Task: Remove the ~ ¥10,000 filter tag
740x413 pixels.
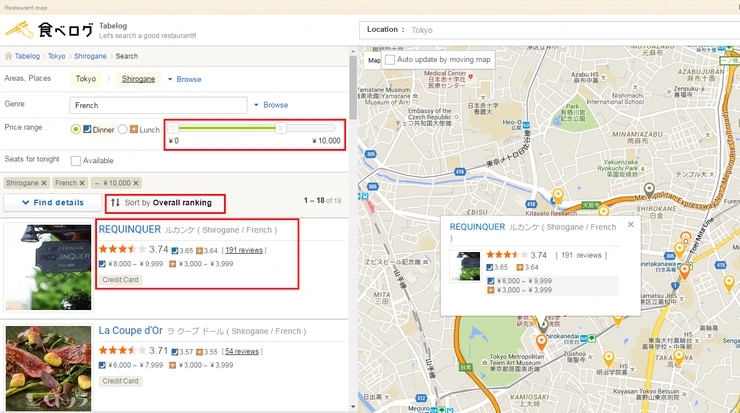Action: 136,183
